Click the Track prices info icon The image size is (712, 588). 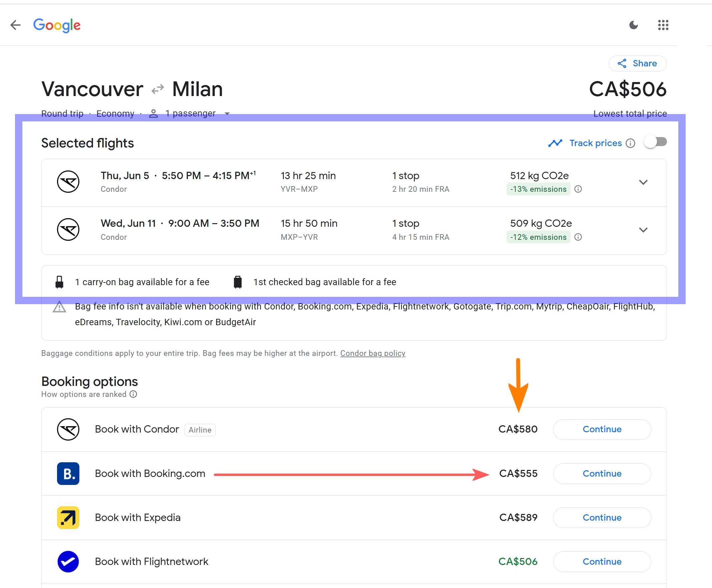tap(630, 143)
